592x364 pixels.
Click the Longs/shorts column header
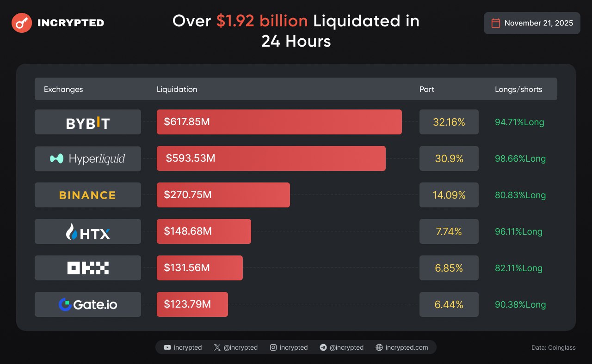[518, 89]
